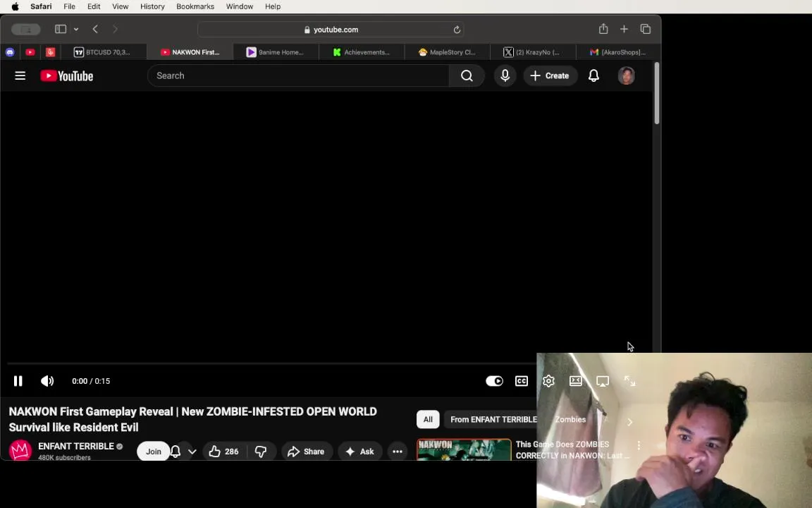Viewport: 812px width, 508px height.
Task: Enter full screen mode
Action: (629, 381)
